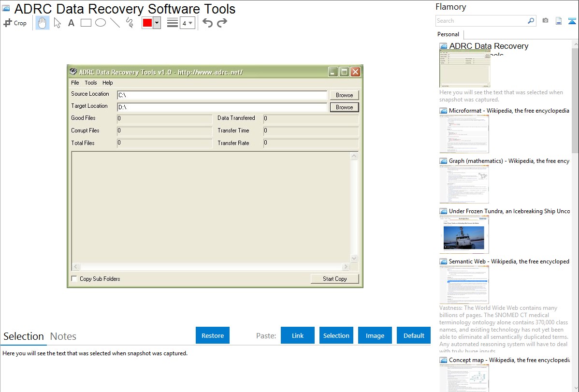579x392 pixels.
Task: Choose the arrow pointer tool
Action: pyautogui.click(x=58, y=23)
